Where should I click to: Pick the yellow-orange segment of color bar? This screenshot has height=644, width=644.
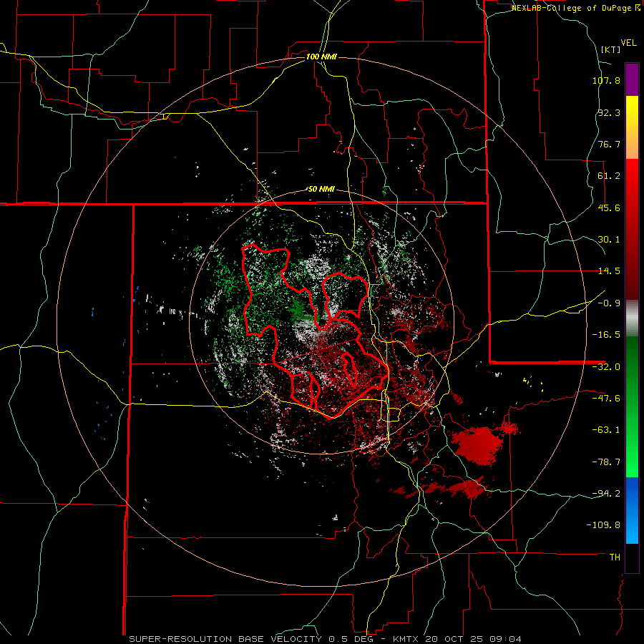click(632, 127)
